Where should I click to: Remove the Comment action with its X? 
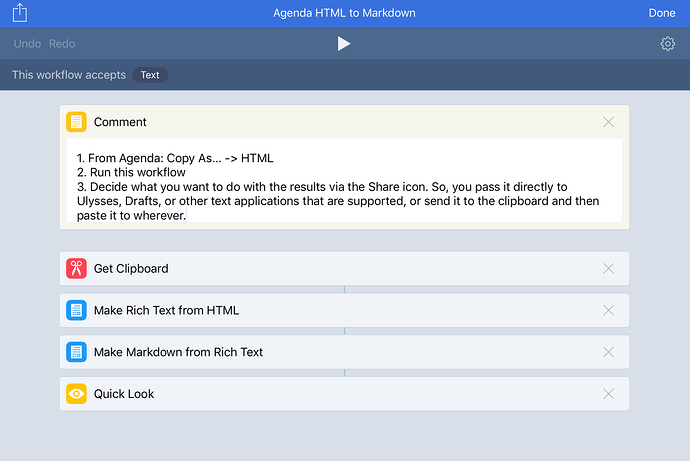click(608, 122)
